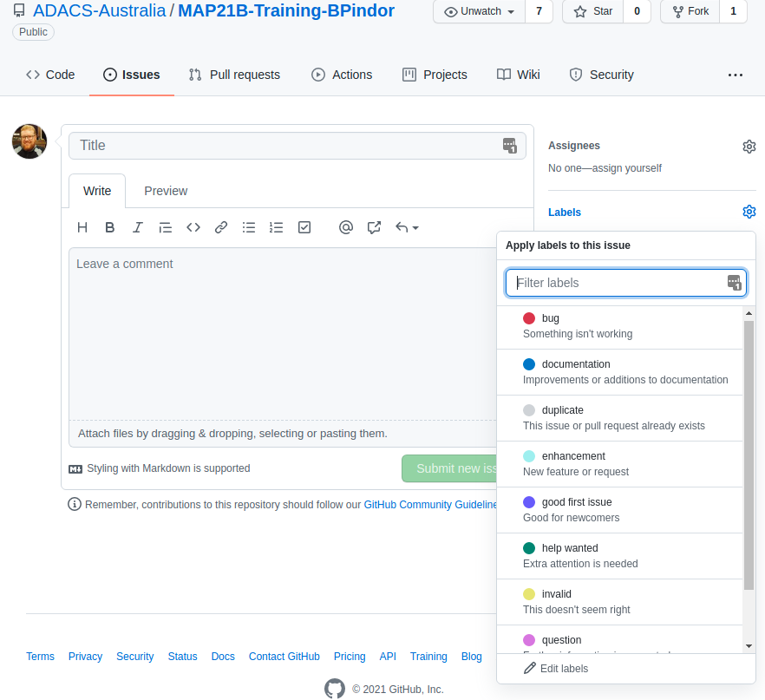Open the three-dot repository navigation menu

[736, 75]
